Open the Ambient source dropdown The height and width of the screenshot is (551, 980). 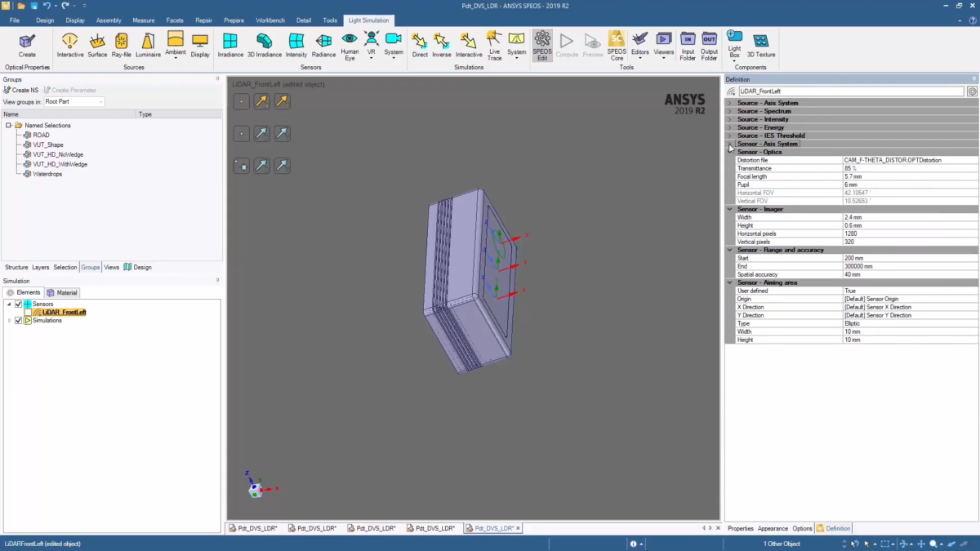176,59
